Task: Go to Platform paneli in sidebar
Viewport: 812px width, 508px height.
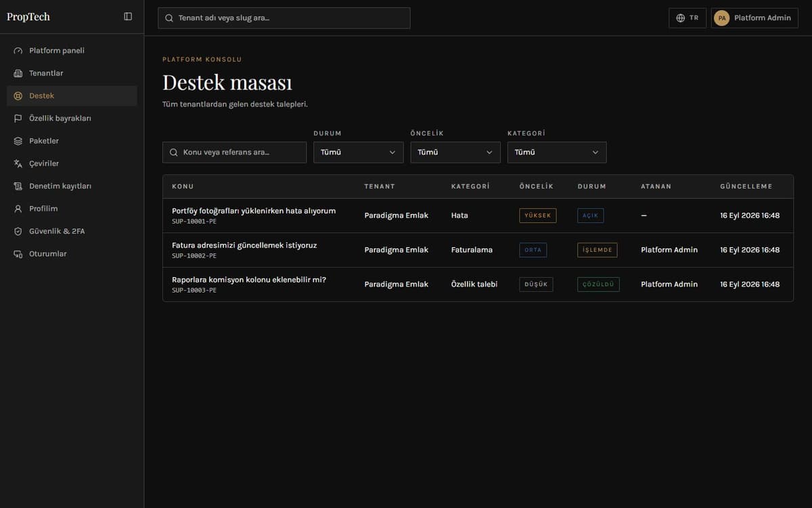Action: pyautogui.click(x=72, y=51)
